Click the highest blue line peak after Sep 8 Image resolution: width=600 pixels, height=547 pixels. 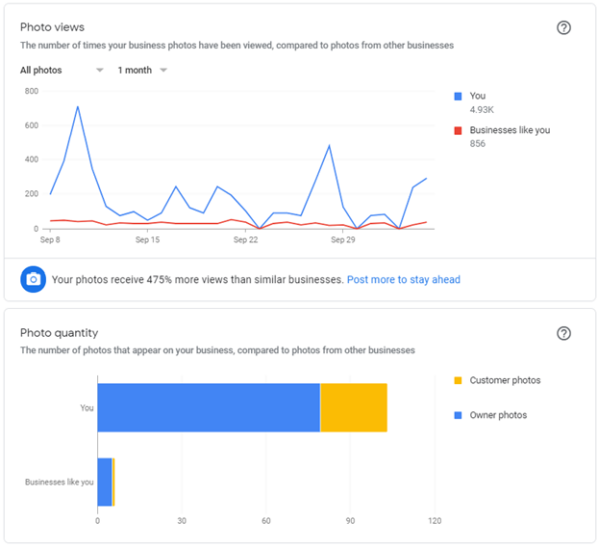click(x=77, y=107)
